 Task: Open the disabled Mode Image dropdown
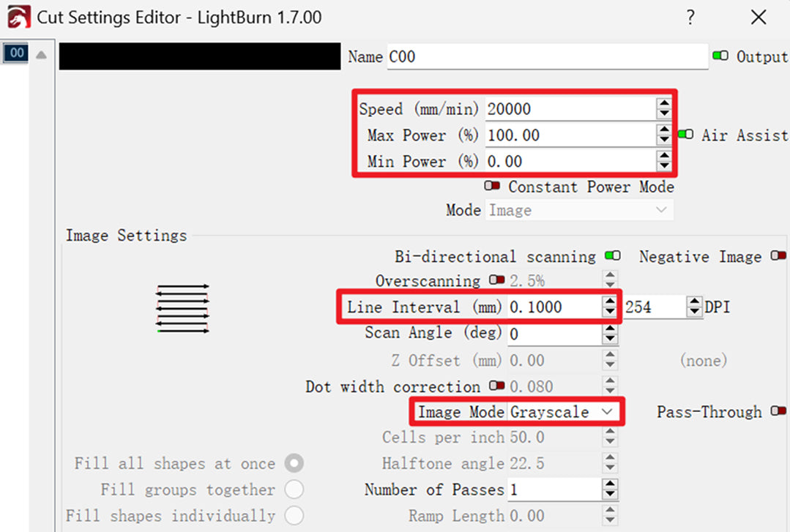[578, 210]
